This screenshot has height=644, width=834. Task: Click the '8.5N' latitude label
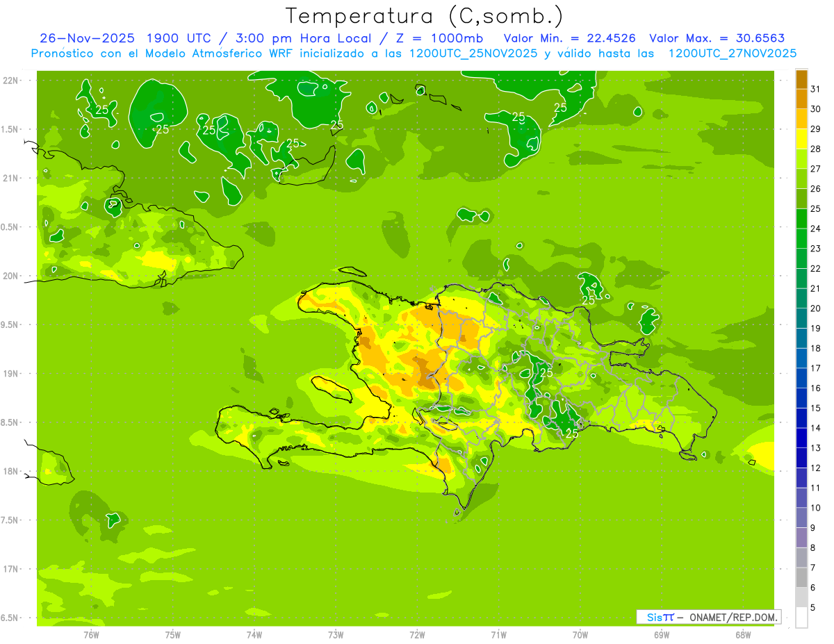tap(10, 422)
